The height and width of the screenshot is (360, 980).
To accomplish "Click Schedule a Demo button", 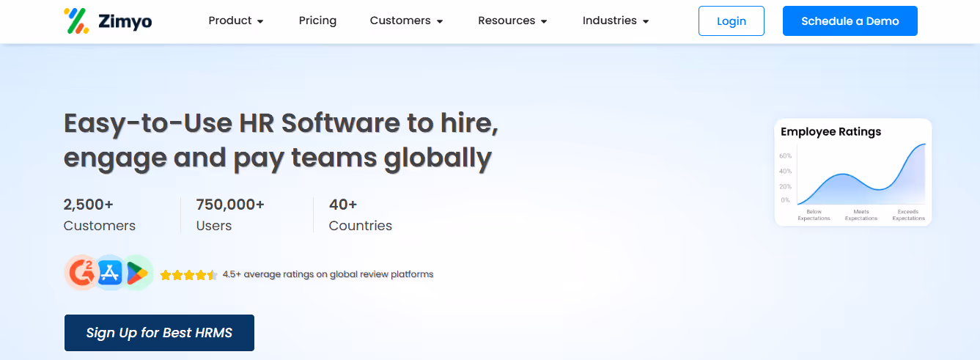I will click(850, 21).
